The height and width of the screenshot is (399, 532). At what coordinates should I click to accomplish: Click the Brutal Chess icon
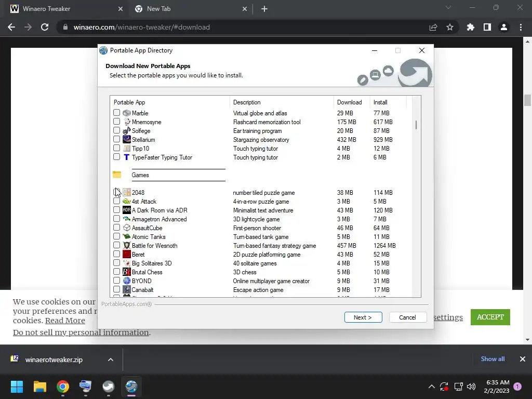click(127, 272)
